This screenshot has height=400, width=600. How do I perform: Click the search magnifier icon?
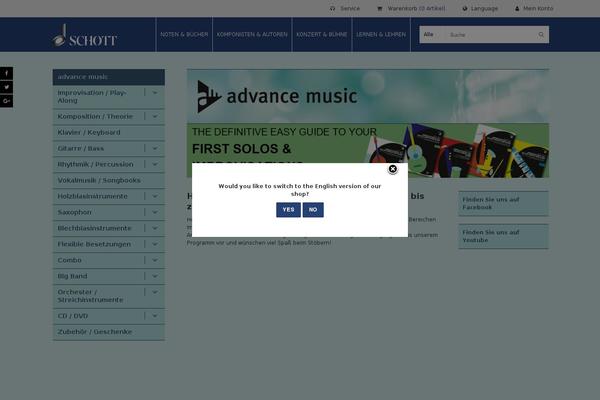[x=541, y=34]
